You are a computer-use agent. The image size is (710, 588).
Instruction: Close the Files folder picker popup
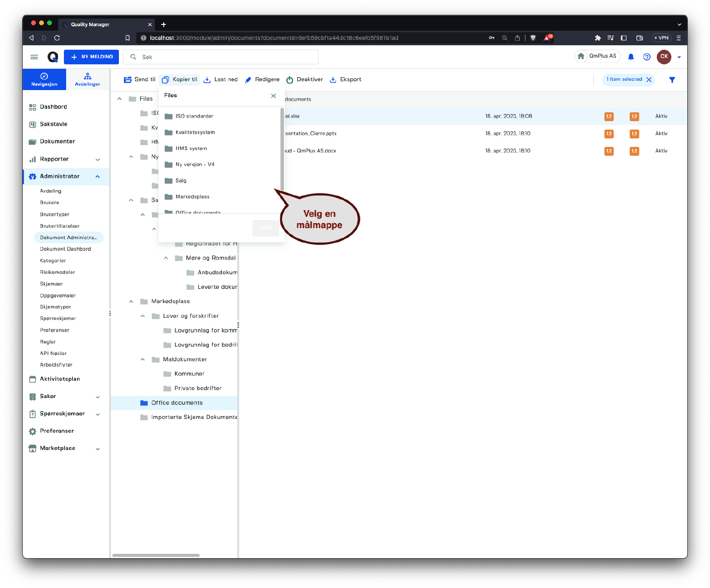coord(273,96)
